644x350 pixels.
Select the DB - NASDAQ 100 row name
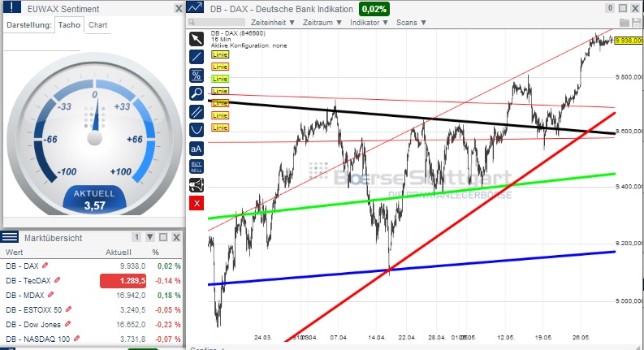click(38, 339)
